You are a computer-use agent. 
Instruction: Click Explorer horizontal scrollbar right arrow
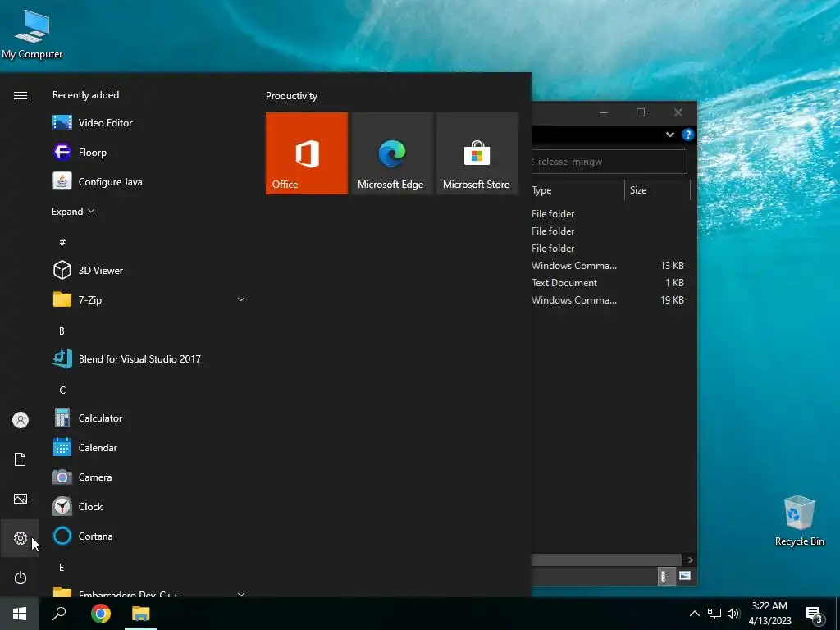point(690,559)
